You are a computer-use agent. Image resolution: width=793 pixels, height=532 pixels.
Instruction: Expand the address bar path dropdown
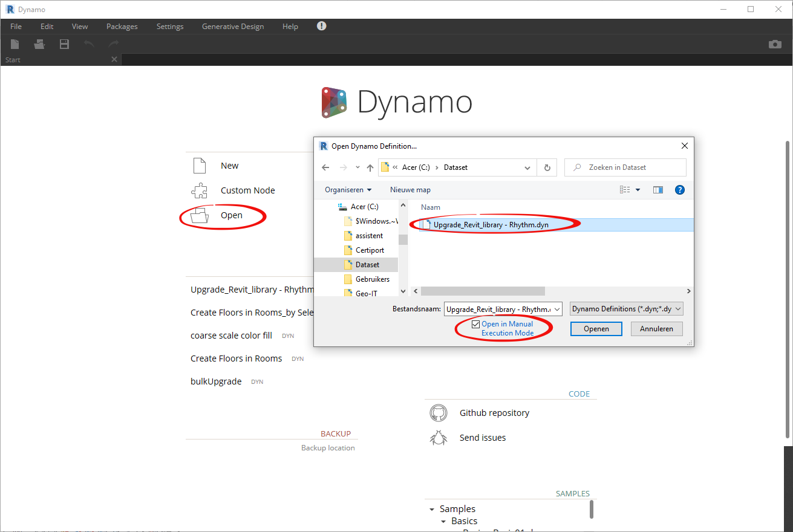[527, 167]
